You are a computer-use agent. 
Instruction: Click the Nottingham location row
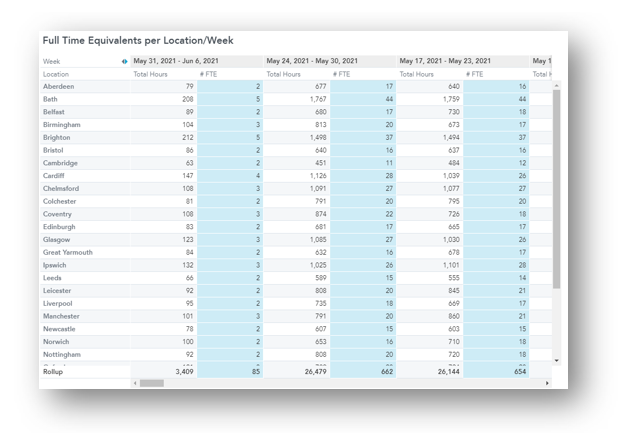[x=62, y=355]
